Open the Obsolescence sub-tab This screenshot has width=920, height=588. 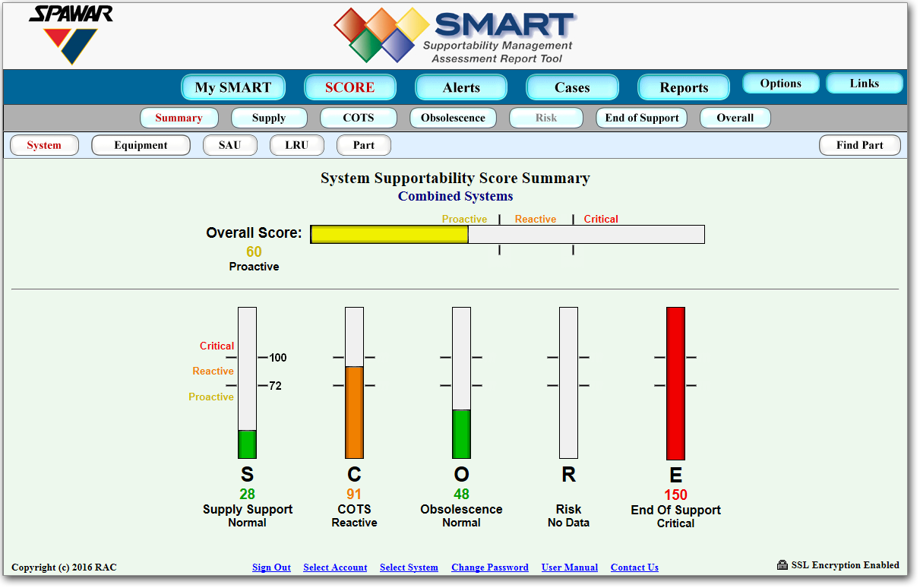[x=453, y=118]
